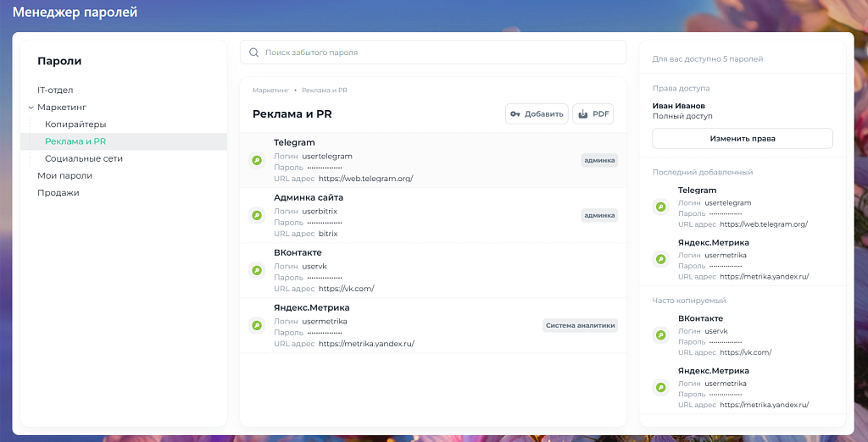This screenshot has width=868, height=442.
Task: Click the Система аналитики tag
Action: coord(580,325)
